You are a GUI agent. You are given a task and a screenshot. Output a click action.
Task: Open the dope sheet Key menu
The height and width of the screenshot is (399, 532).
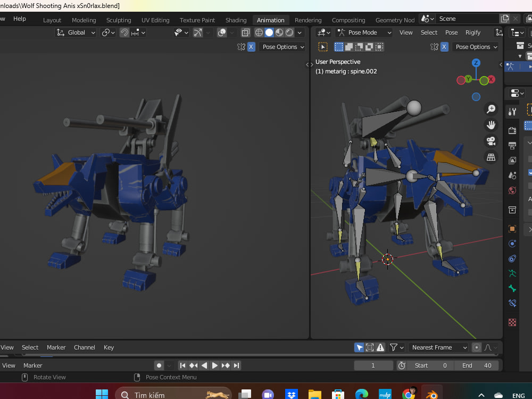pos(109,347)
